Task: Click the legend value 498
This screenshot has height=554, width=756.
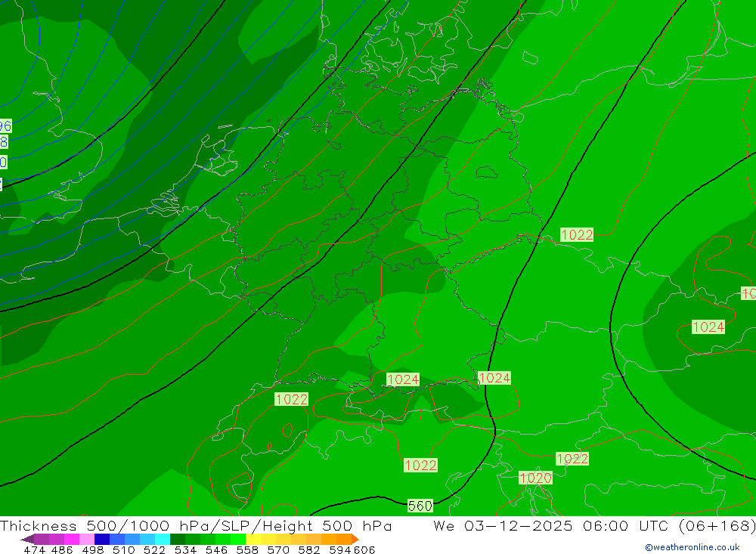Action: point(93,549)
